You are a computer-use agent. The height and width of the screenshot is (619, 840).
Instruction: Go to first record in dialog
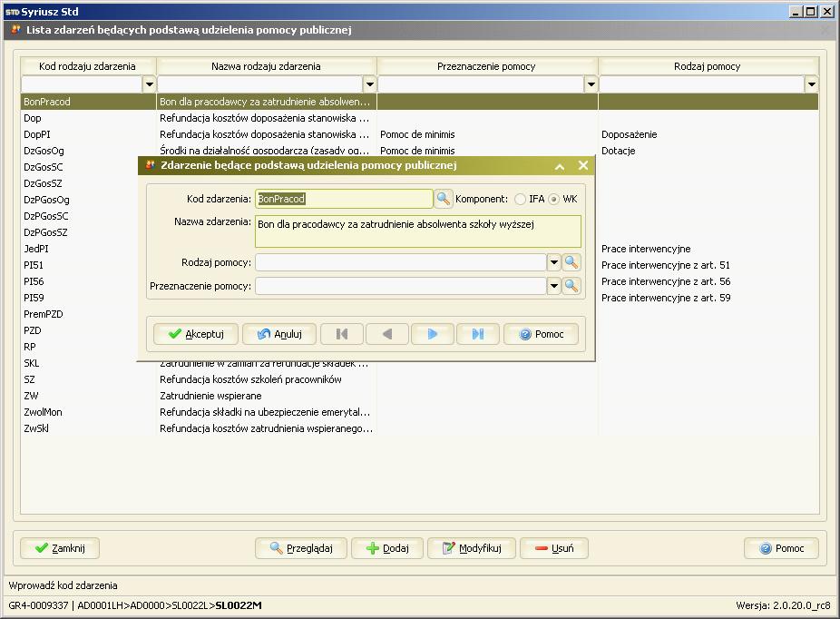(x=342, y=334)
